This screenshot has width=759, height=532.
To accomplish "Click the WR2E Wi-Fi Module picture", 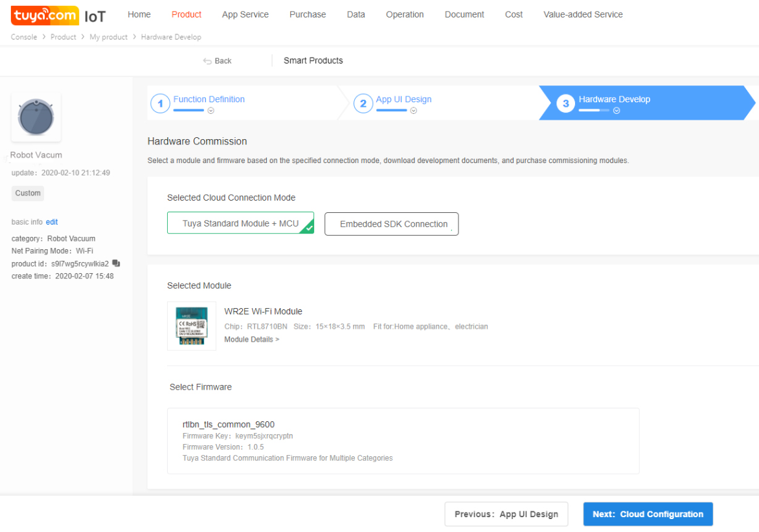I will coord(192,326).
